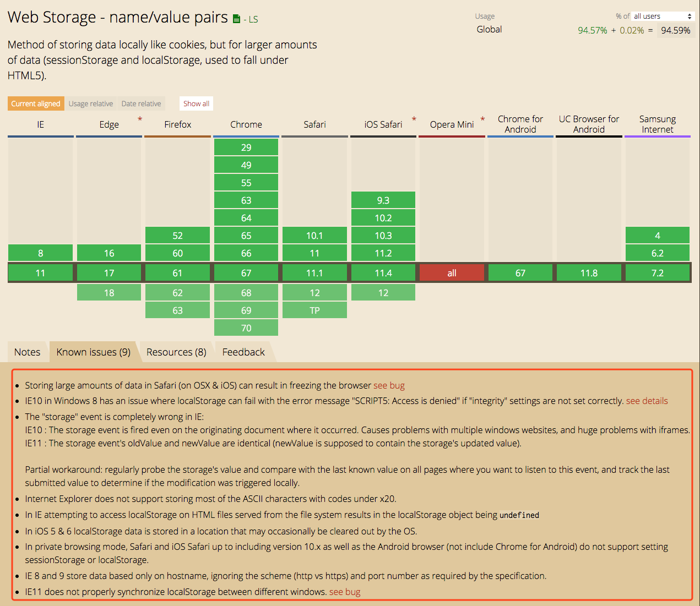700x606 pixels.
Task: Click the asterisk note marker beside Opera Mini
Action: click(482, 119)
